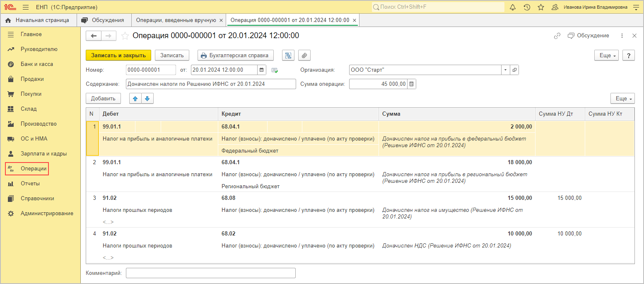The height and width of the screenshot is (284, 644).
Task: Switch to Начальная страница tab
Action: (39, 20)
